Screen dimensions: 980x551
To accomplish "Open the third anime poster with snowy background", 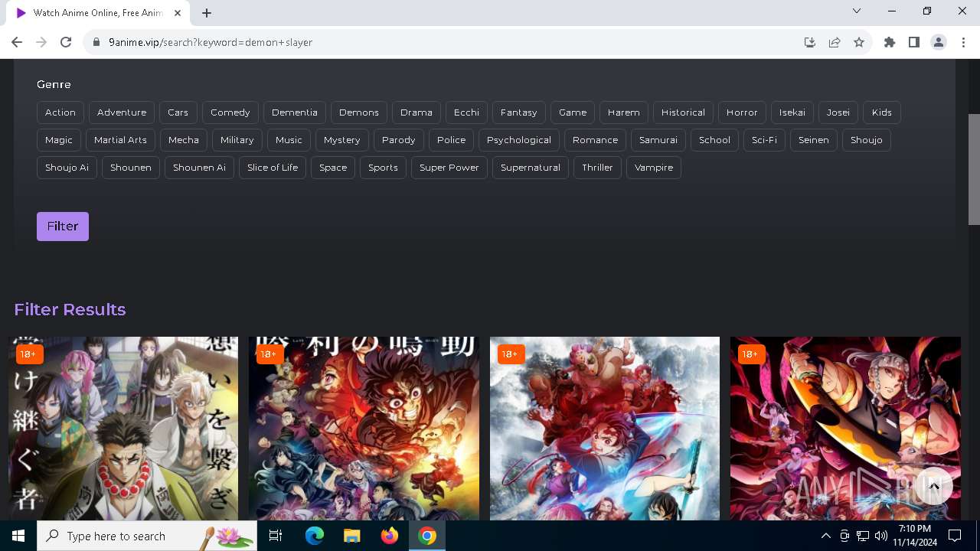I will pos(605,429).
